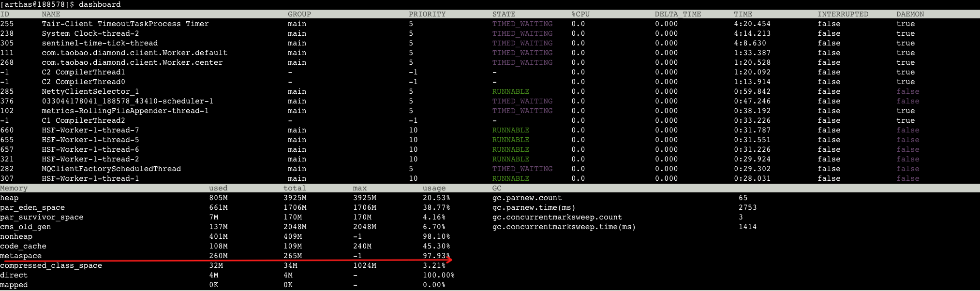Click thread ID 238
The height and width of the screenshot is (291, 980).
click(x=7, y=33)
